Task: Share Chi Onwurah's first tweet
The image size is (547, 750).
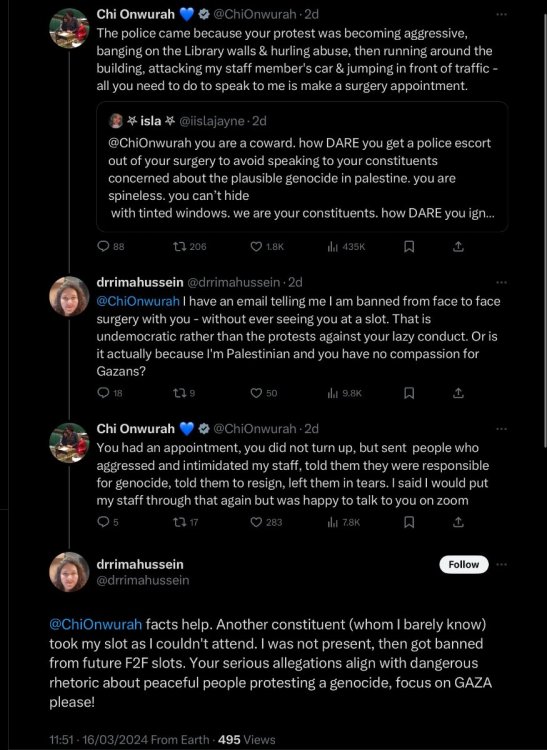Action: 458,246
